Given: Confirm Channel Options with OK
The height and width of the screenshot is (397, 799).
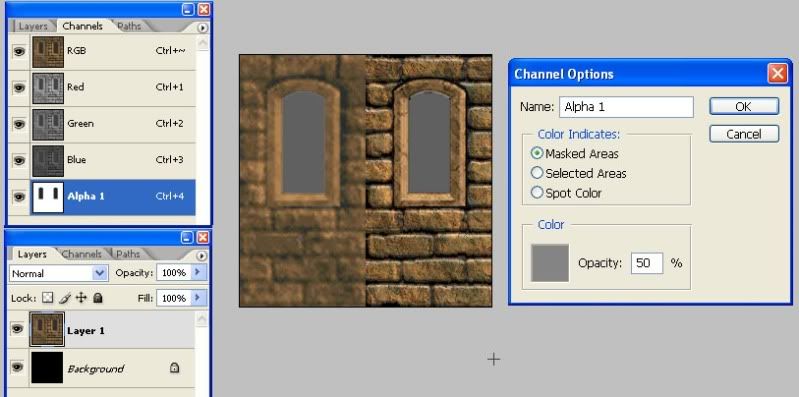Looking at the screenshot, I should click(x=743, y=107).
